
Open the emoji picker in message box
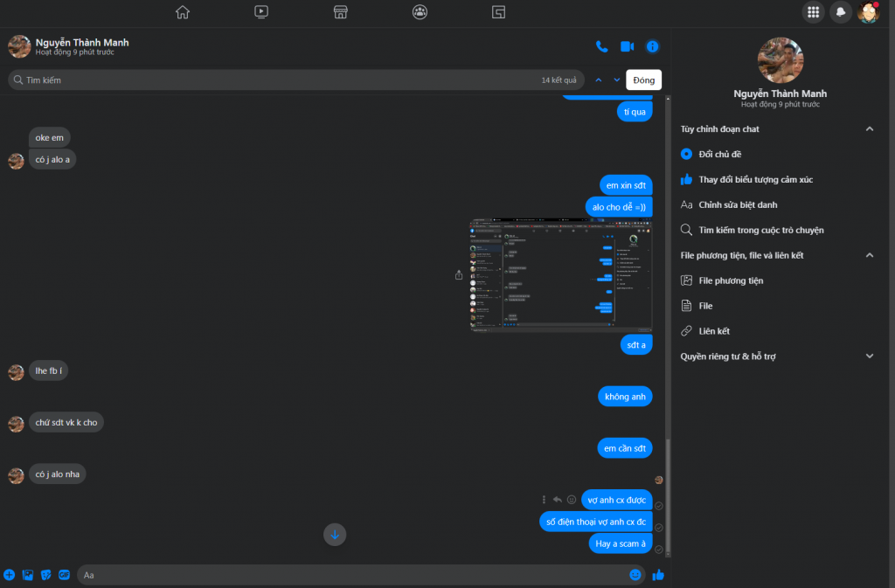635,575
